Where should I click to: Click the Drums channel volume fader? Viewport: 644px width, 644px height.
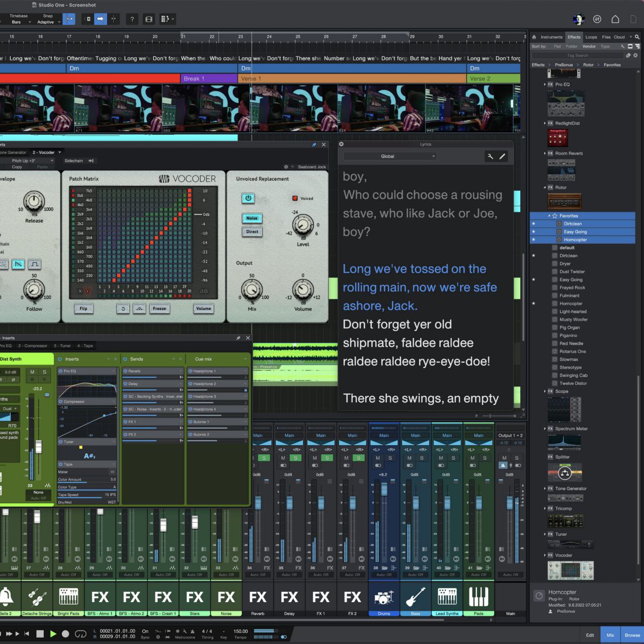[384, 489]
